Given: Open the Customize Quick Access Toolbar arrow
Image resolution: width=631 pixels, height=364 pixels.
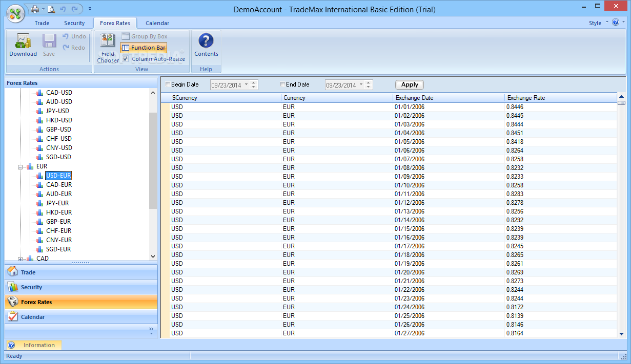Looking at the screenshot, I should [90, 9].
